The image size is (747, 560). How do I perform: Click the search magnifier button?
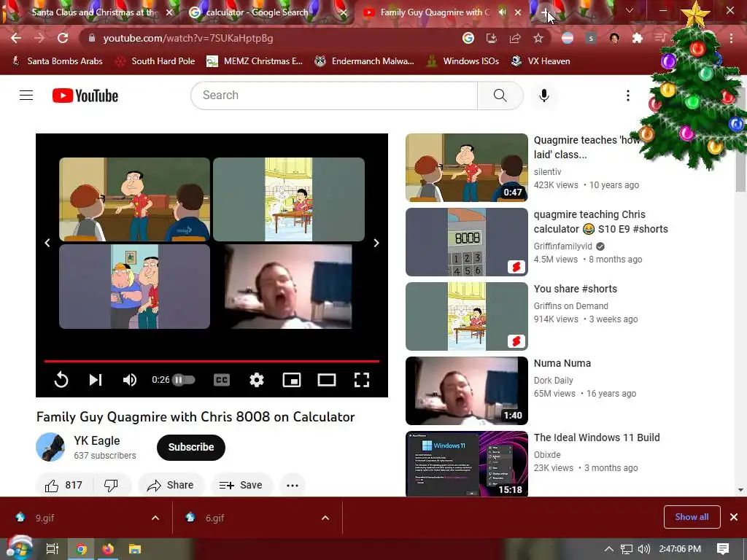coord(500,96)
